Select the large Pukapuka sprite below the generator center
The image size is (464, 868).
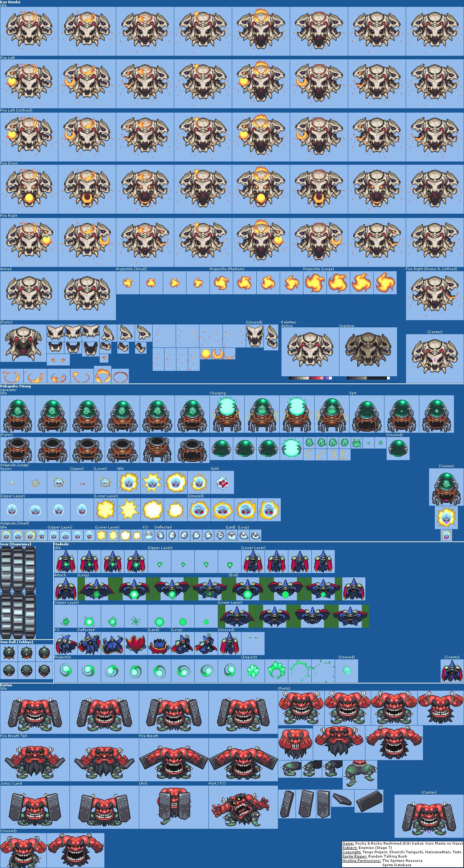446,517
